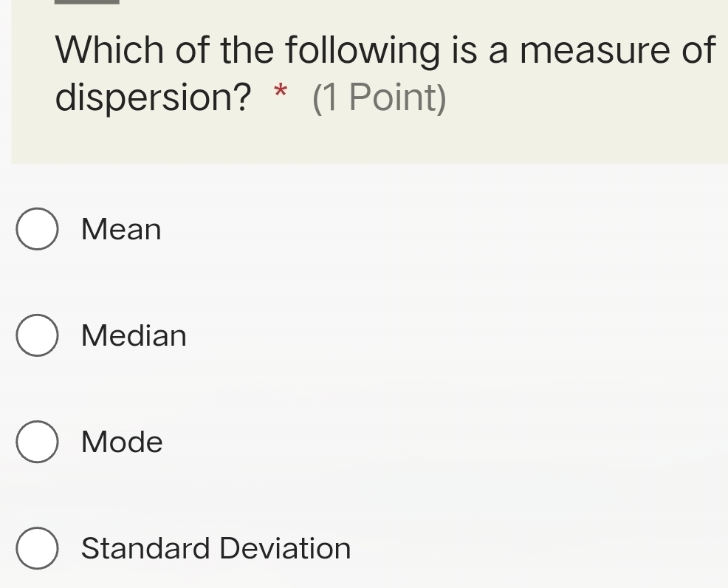728x588 pixels.
Task: Click the "Mean" answer label text
Action: (x=121, y=229)
